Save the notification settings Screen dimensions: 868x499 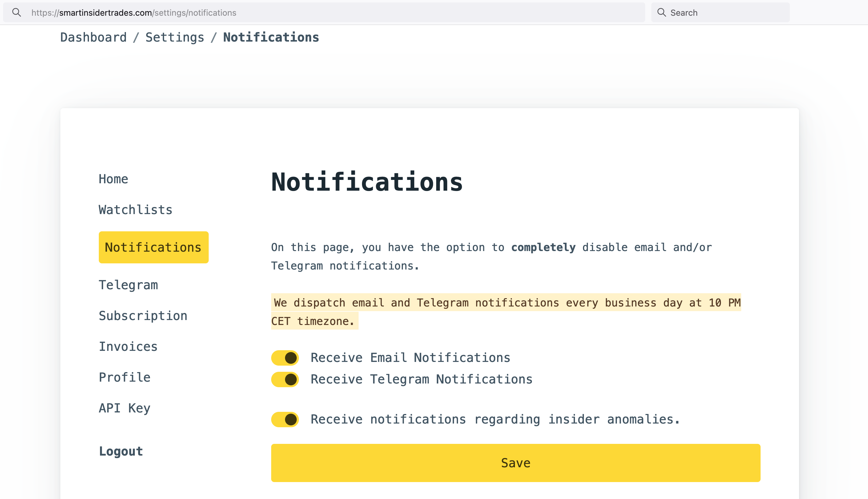(x=516, y=463)
